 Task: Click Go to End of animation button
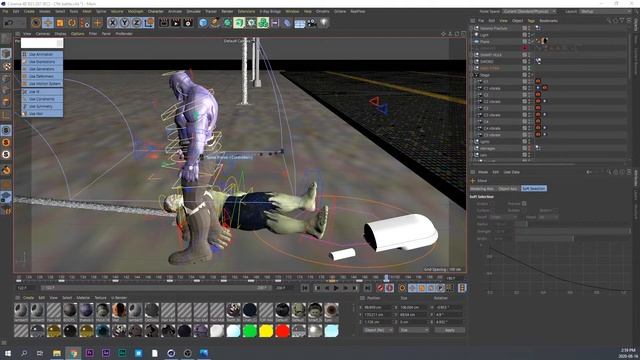[x=367, y=288]
